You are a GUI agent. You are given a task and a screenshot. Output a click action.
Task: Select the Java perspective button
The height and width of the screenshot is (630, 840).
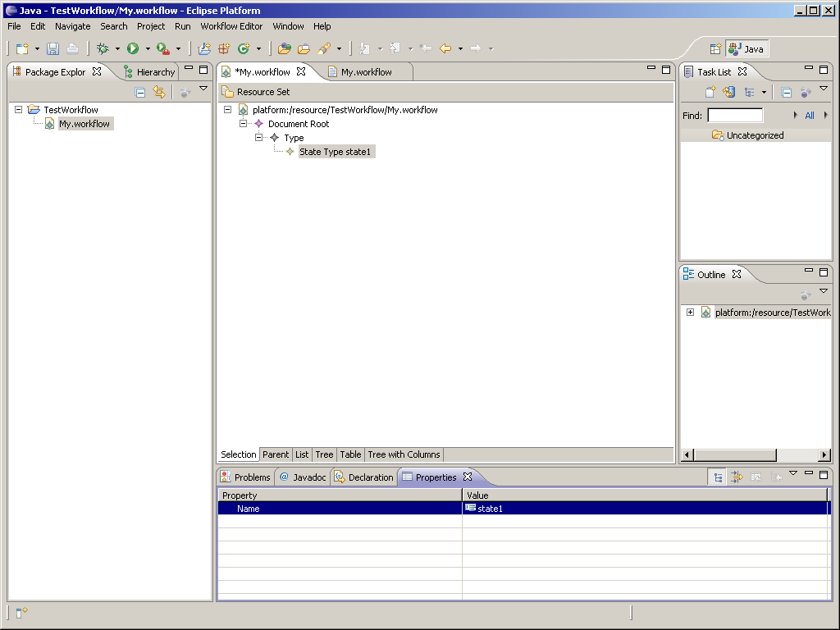pyautogui.click(x=746, y=49)
